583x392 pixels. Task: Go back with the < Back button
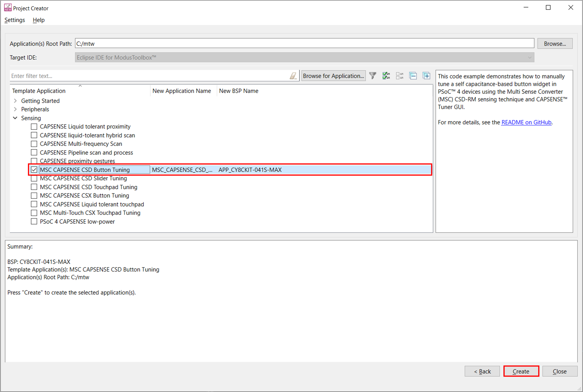click(x=482, y=371)
